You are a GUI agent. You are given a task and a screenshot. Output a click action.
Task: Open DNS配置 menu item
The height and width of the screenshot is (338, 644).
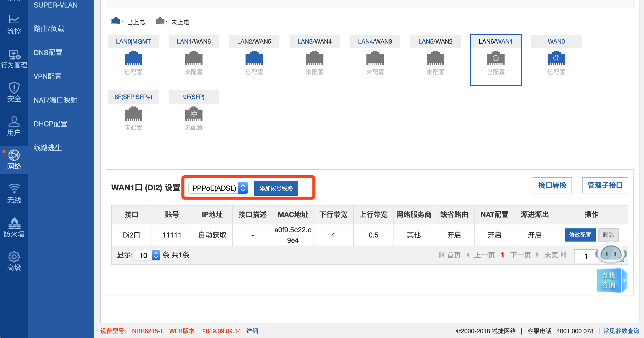[x=48, y=52]
